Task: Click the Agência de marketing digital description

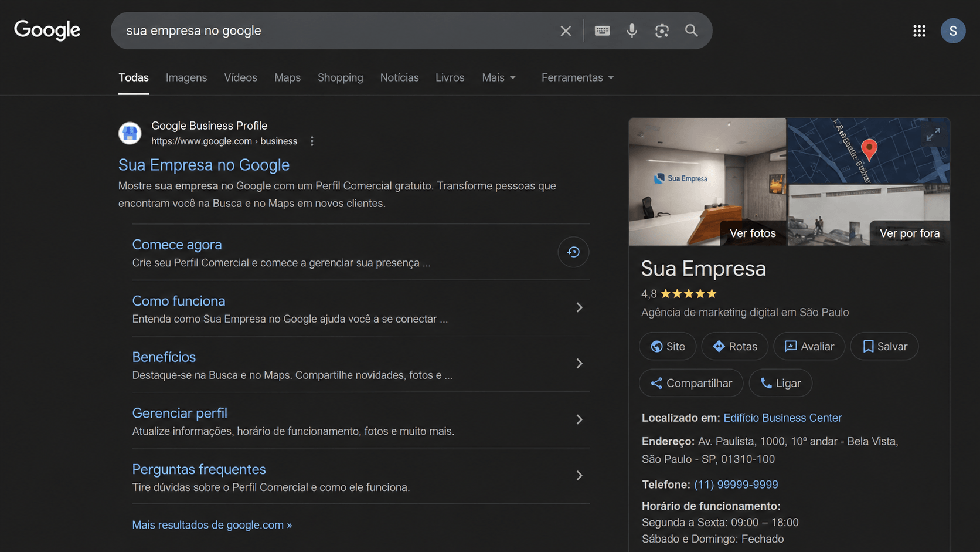Action: point(745,313)
